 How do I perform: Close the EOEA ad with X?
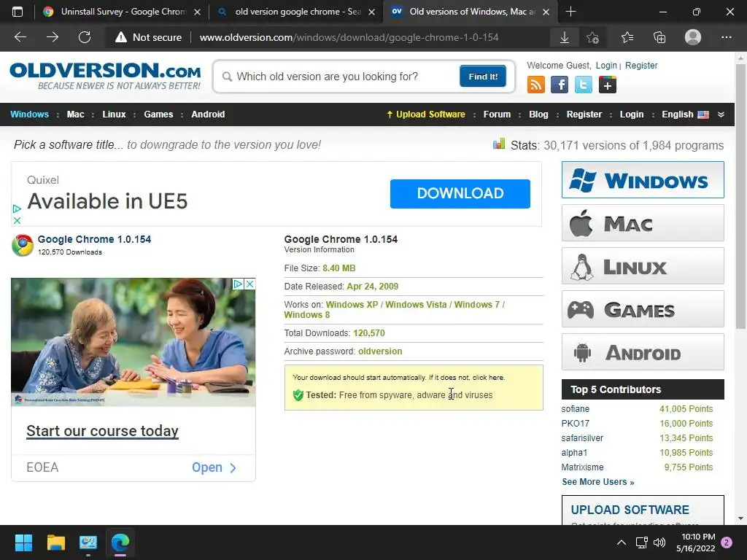249,284
